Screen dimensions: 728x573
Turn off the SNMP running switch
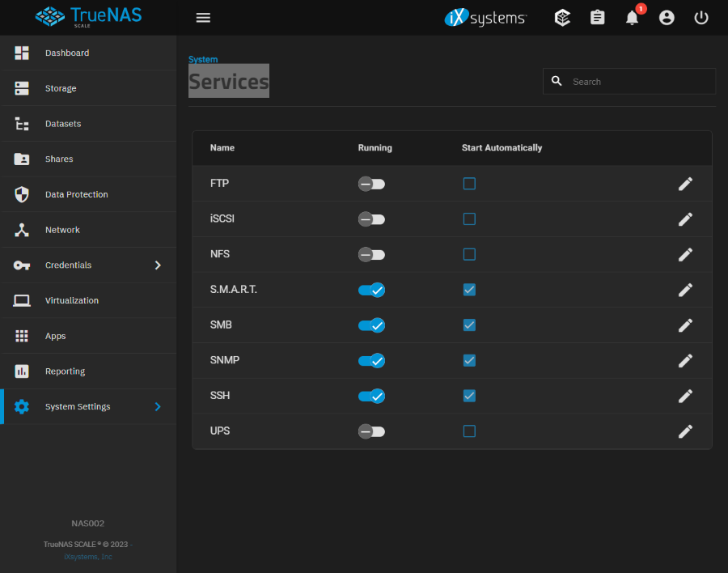pyautogui.click(x=371, y=361)
